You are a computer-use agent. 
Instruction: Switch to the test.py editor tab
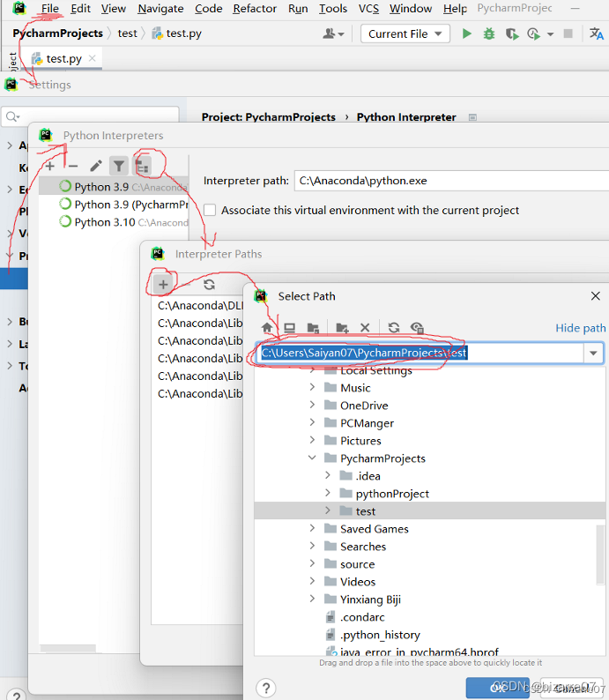63,58
